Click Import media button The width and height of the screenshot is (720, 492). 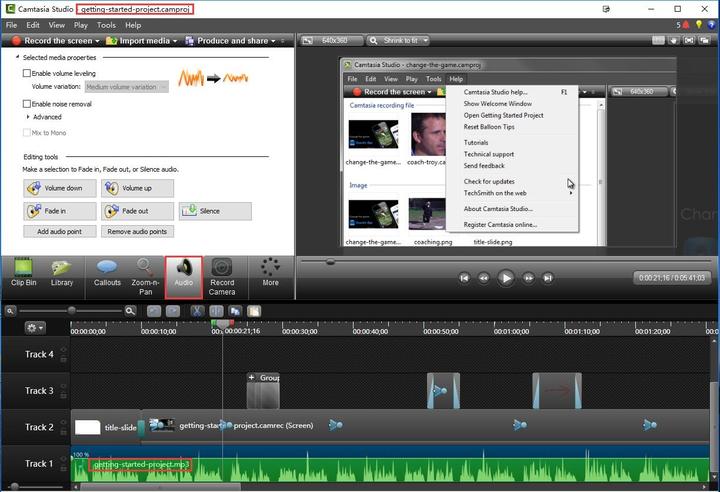pyautogui.click(x=138, y=41)
